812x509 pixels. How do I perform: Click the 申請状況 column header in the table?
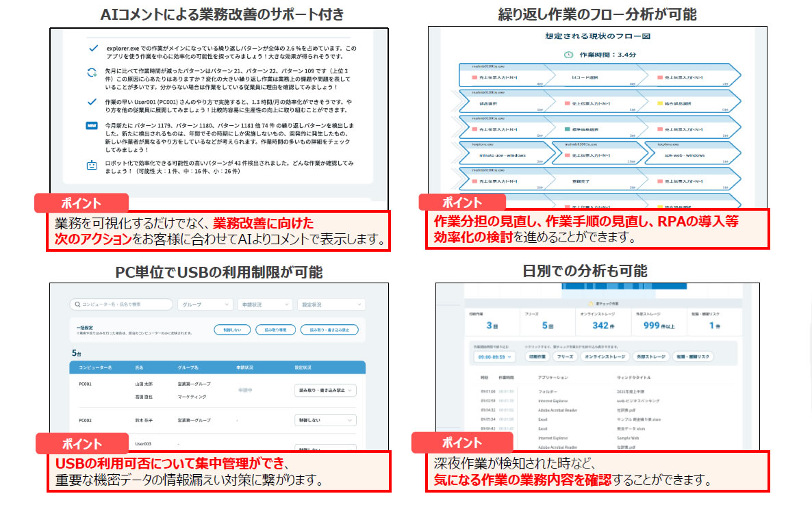coord(245,368)
